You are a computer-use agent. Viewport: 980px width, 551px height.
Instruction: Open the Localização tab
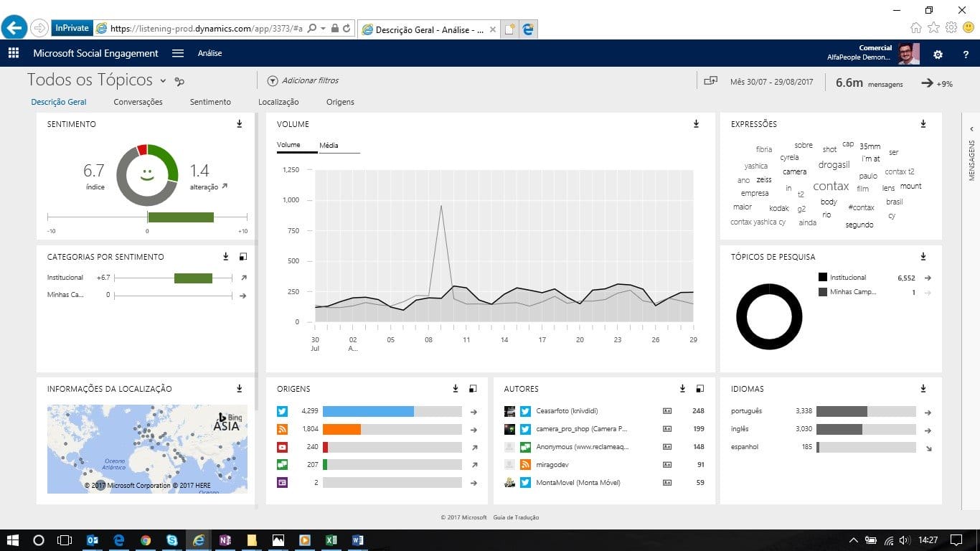[278, 102]
